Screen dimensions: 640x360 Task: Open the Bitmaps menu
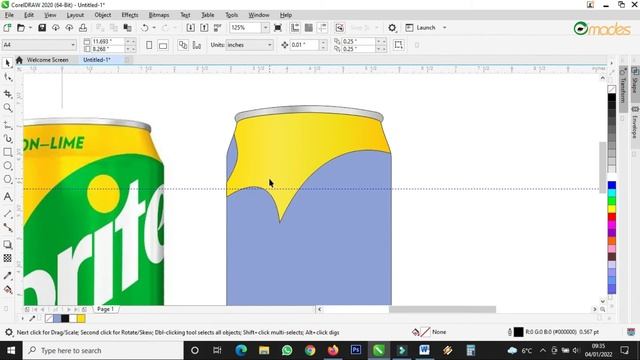click(x=159, y=15)
